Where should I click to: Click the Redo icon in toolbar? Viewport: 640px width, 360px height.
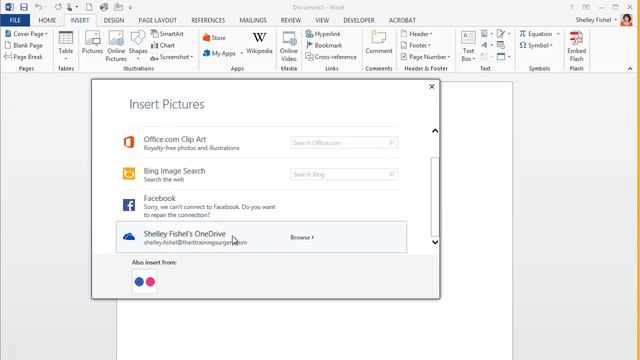pyautogui.click(x=58, y=7)
